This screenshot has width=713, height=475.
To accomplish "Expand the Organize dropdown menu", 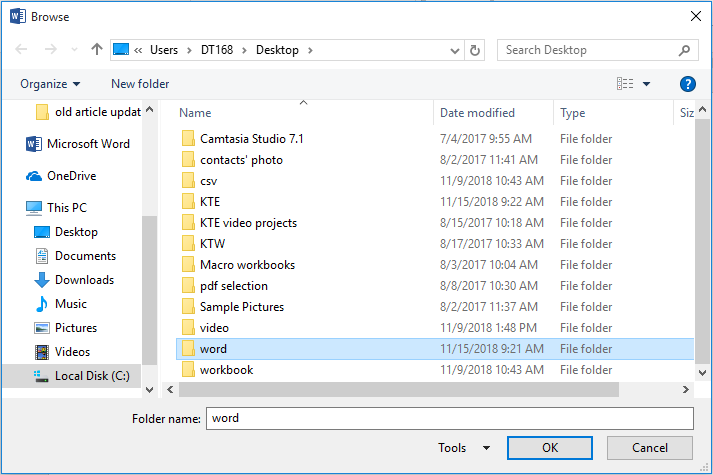I will [50, 84].
